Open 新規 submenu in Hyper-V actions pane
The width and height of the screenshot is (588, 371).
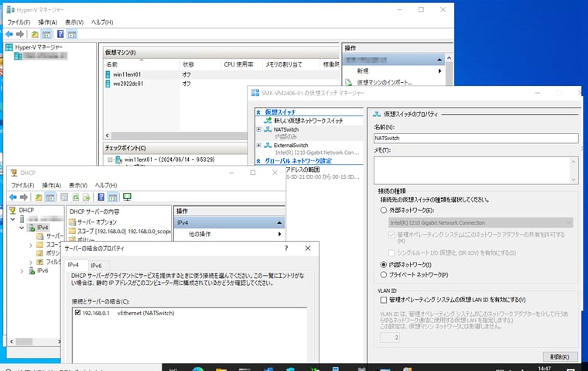tap(395, 71)
